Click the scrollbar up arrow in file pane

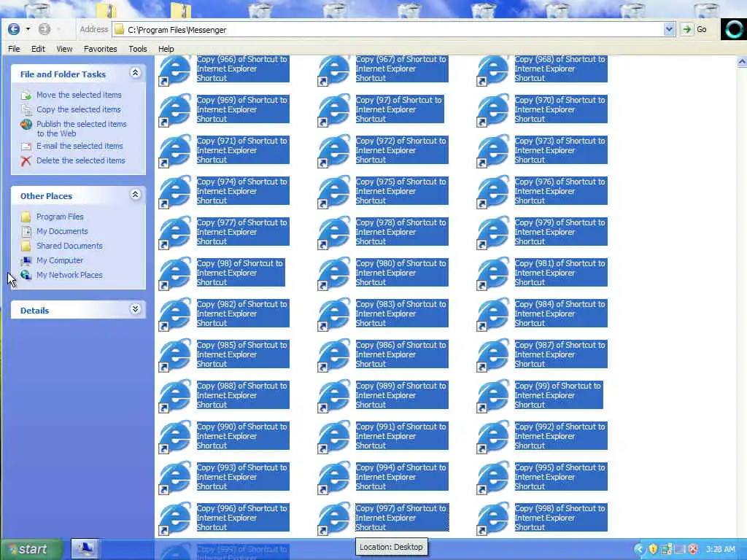point(742,62)
